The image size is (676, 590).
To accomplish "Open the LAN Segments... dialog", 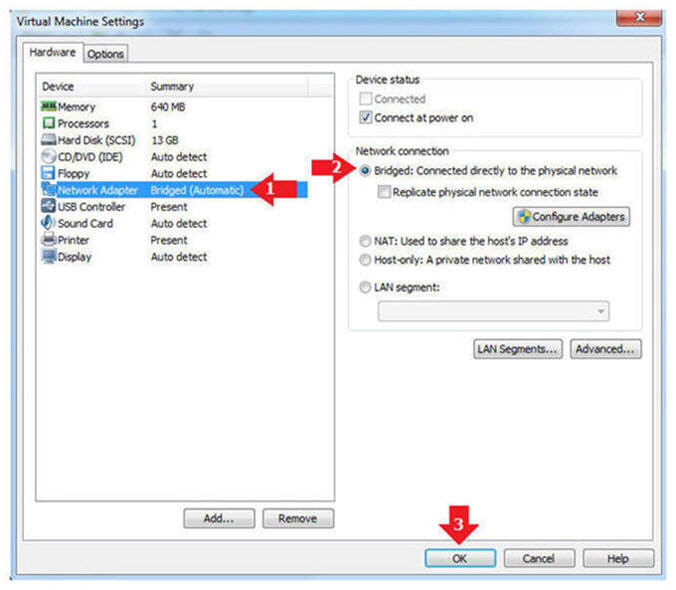I will pyautogui.click(x=518, y=349).
